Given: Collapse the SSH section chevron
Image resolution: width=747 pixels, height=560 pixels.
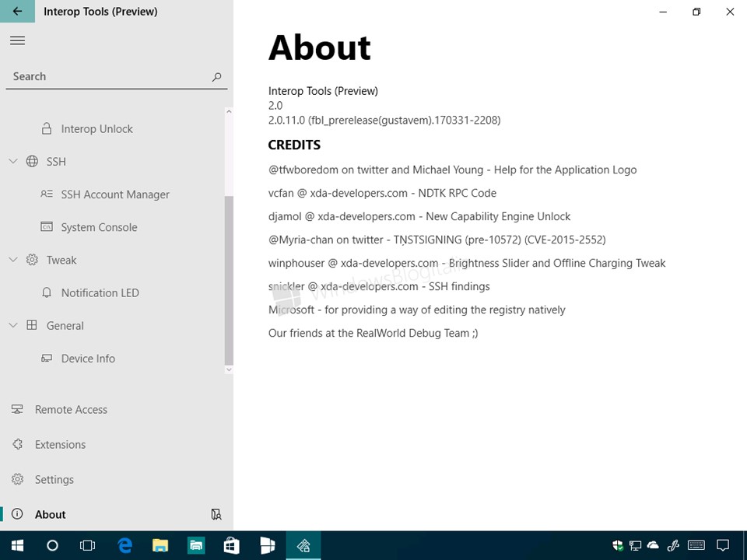Looking at the screenshot, I should [x=13, y=162].
